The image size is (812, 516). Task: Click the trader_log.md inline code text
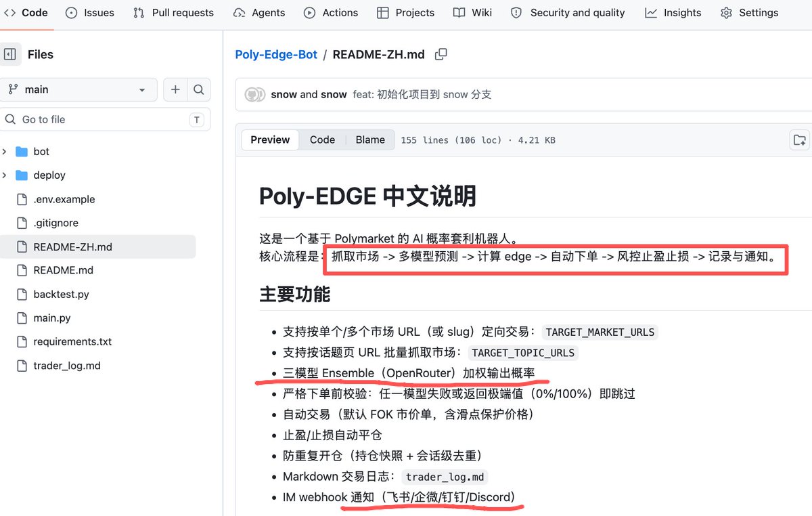[x=445, y=477]
